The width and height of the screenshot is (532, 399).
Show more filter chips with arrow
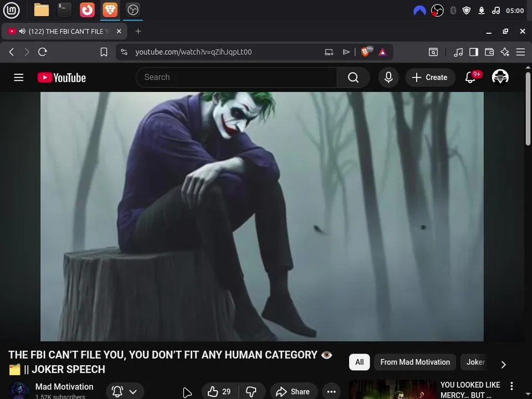[504, 365]
